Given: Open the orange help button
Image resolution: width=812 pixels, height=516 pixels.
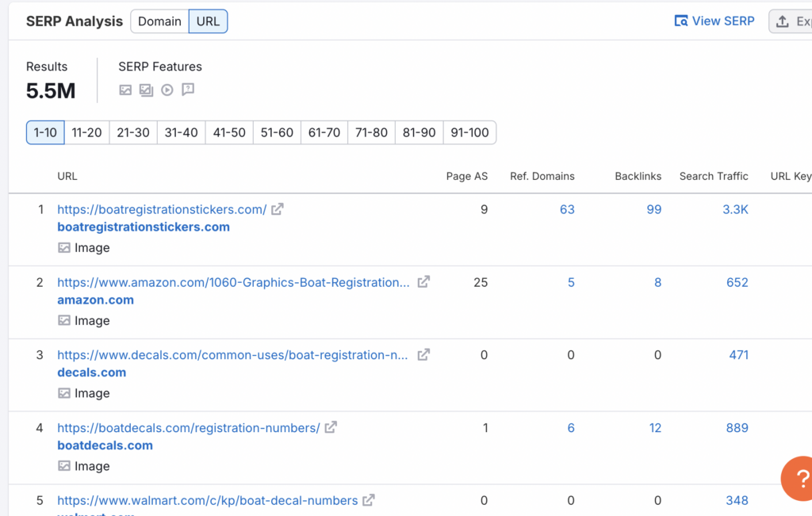Looking at the screenshot, I should coord(798,479).
